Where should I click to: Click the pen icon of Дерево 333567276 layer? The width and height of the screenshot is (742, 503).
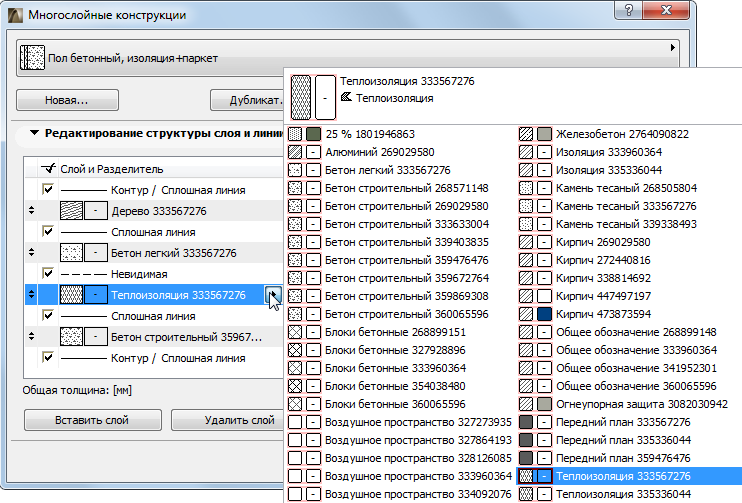[96, 211]
